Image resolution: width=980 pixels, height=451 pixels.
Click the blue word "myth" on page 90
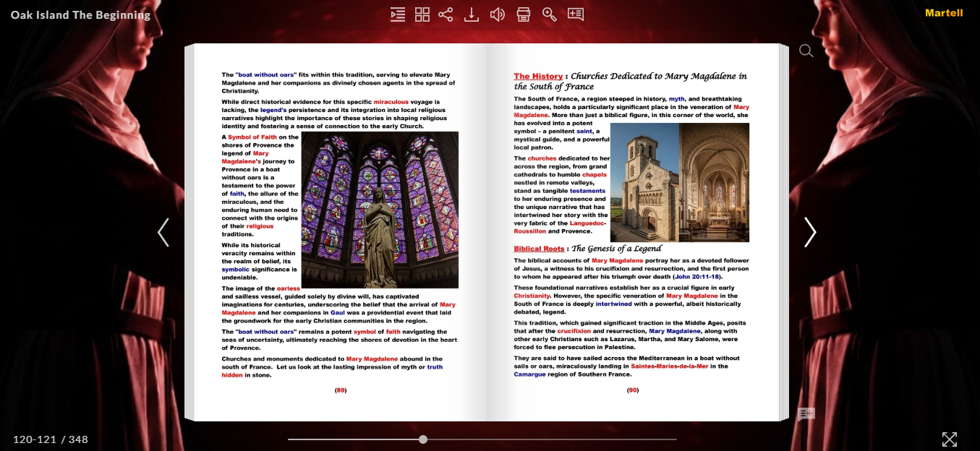677,99
